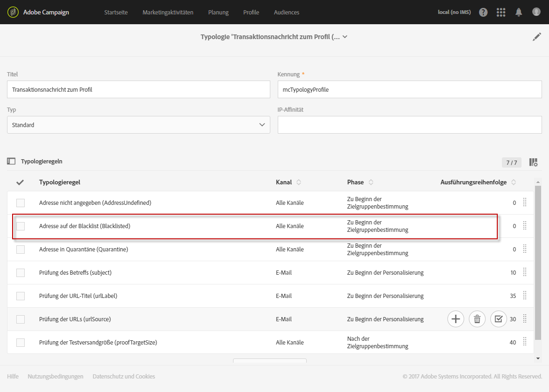Click the plus icon to add a rule
Viewport: 549px width, 392px height.
click(x=456, y=319)
